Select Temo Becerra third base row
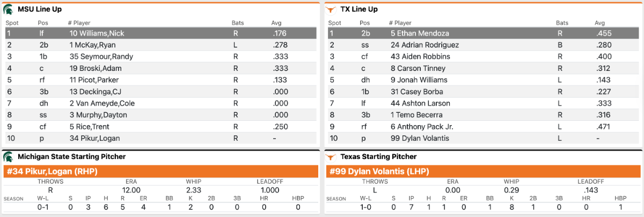 click(x=416, y=115)
